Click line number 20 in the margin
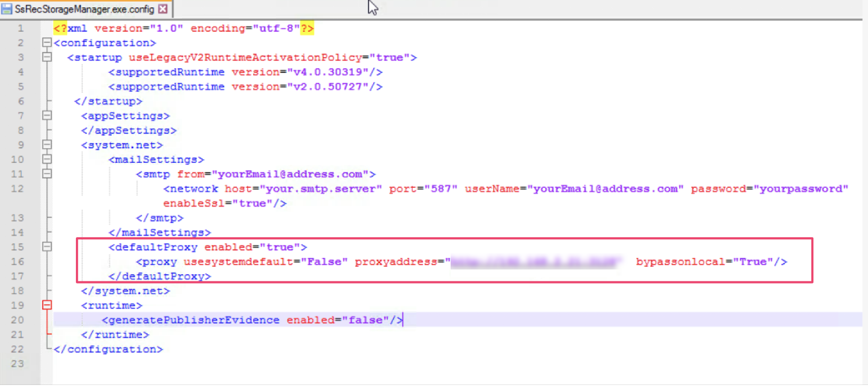 point(18,319)
